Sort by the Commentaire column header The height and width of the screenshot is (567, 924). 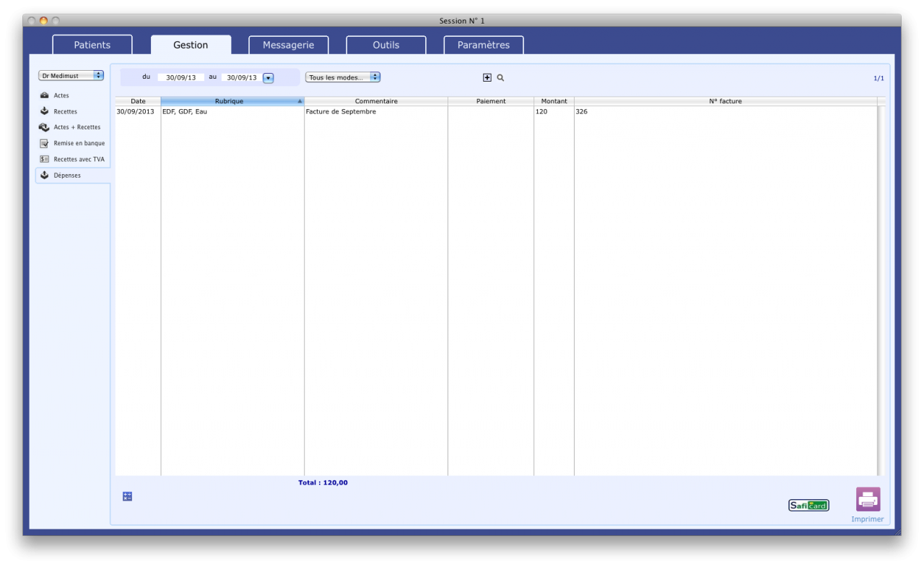point(376,101)
